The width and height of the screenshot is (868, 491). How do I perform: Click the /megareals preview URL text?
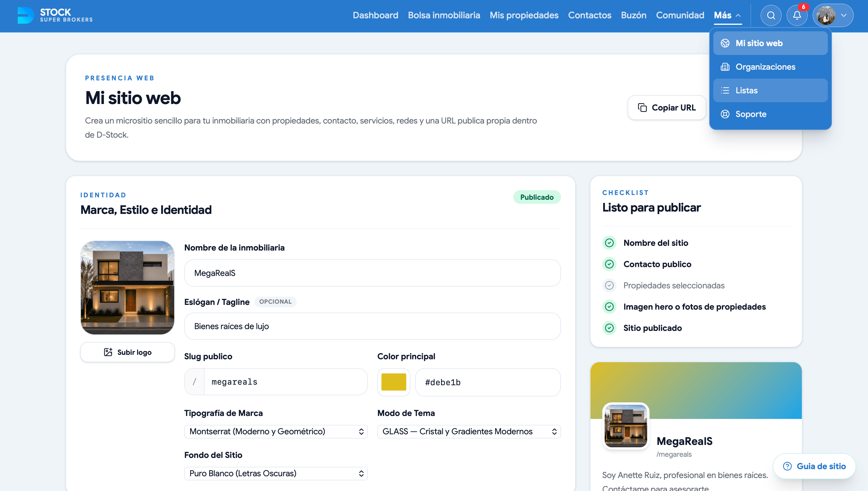tap(674, 455)
